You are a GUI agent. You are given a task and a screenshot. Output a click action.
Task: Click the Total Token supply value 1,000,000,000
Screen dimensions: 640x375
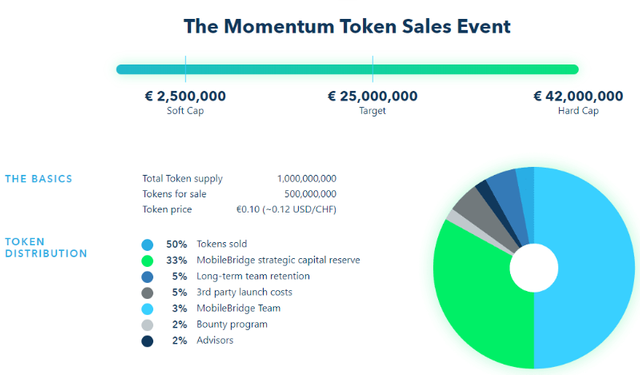pos(307,178)
